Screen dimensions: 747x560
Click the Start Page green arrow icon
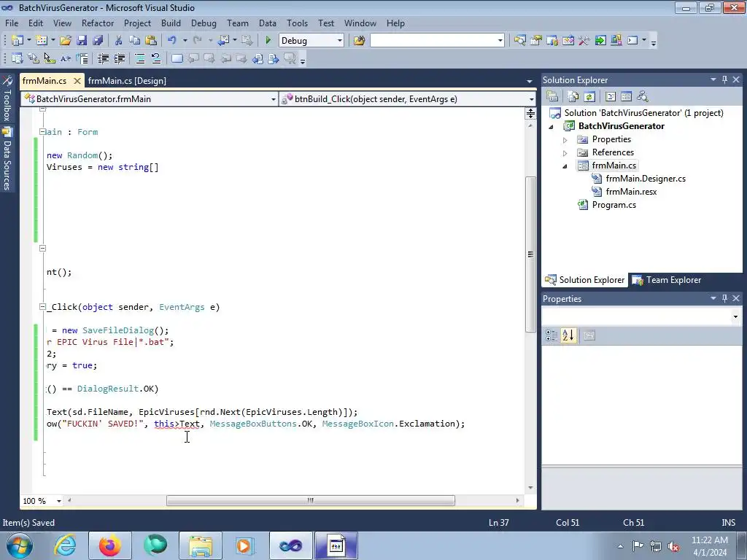pyautogui.click(x=600, y=41)
